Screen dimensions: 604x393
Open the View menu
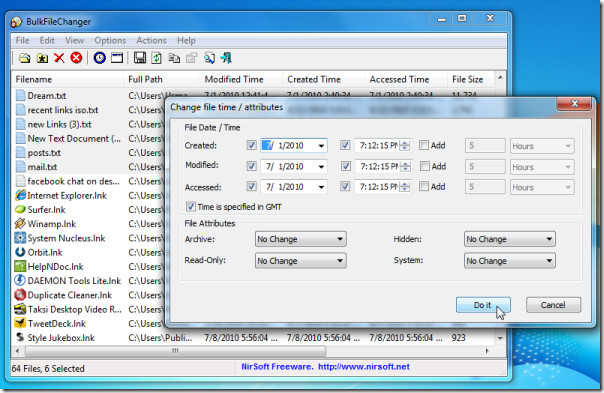(74, 40)
